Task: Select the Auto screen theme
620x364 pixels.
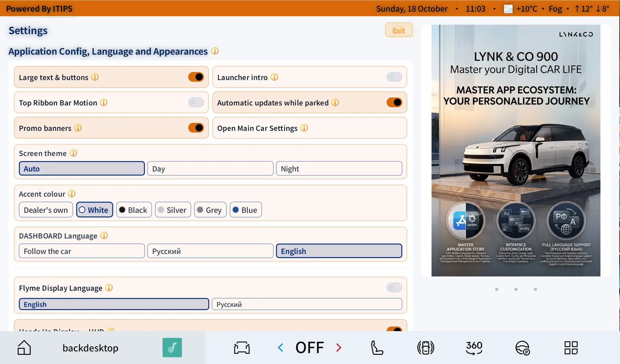Action: (x=82, y=168)
